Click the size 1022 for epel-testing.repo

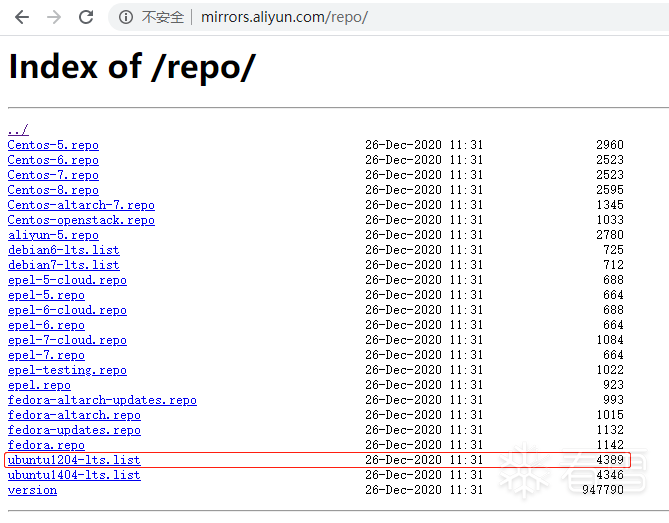point(610,370)
